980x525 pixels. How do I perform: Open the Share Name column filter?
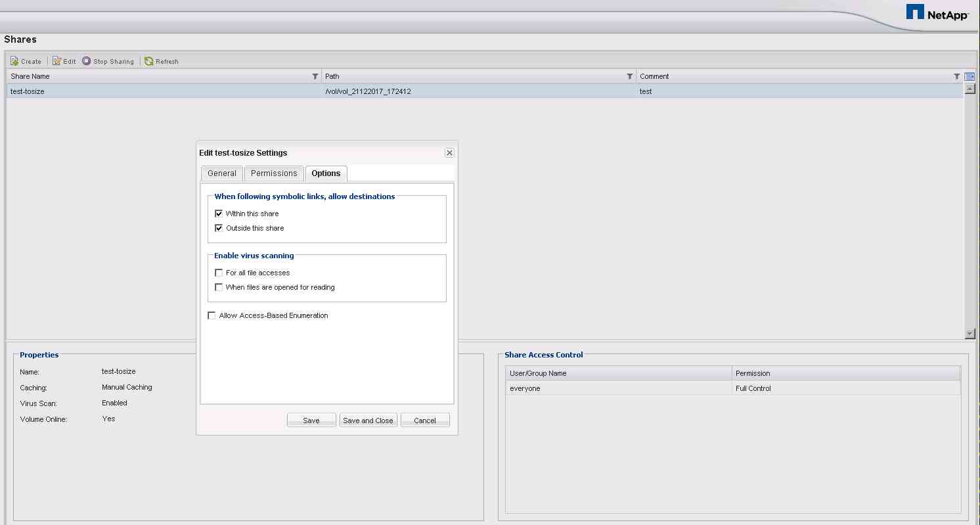click(x=315, y=76)
